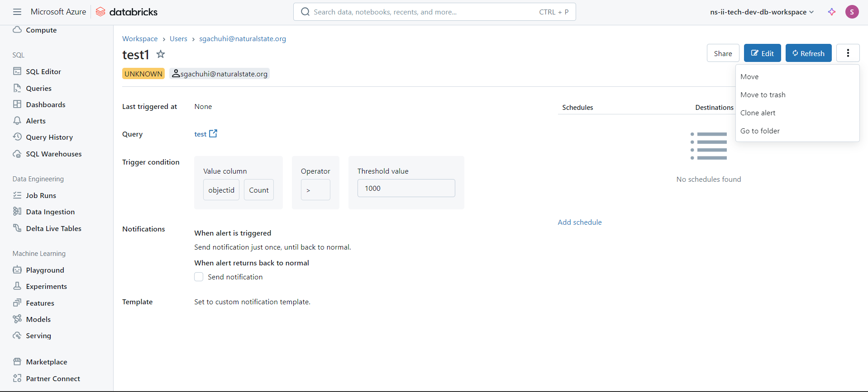This screenshot has height=392, width=868.
Task: Select Clone alert from menu
Action: 797,113
